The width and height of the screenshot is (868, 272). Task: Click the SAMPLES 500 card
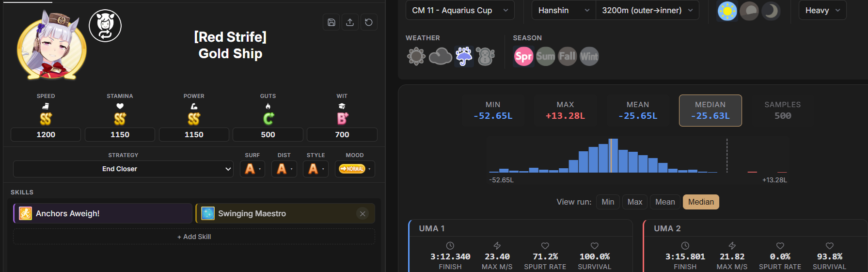coord(783,111)
